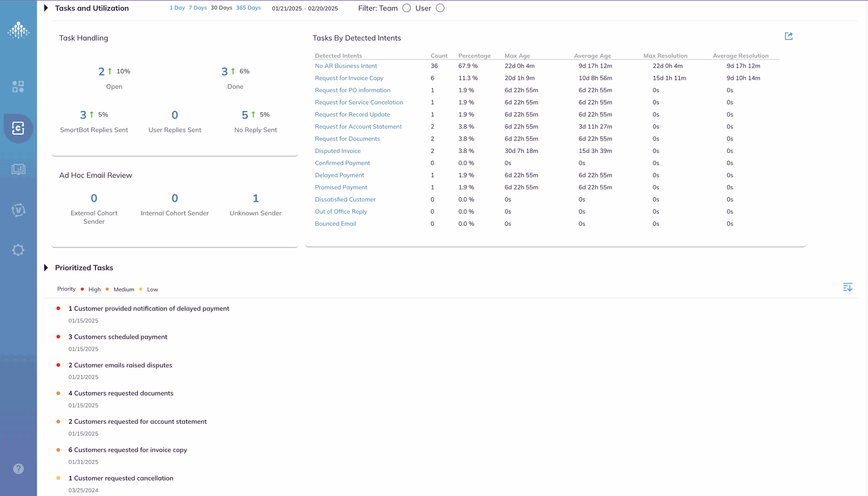
Task: Open the settings gear icon in sidebar
Action: pos(18,250)
